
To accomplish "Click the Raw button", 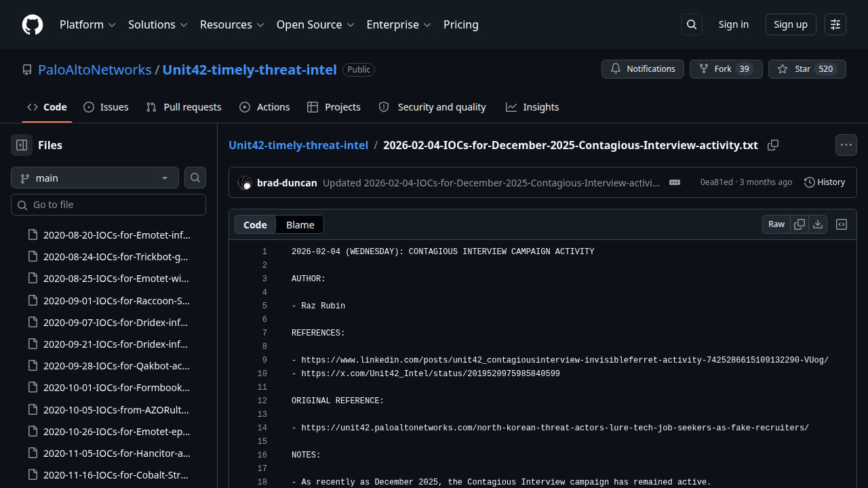I will pos(776,224).
